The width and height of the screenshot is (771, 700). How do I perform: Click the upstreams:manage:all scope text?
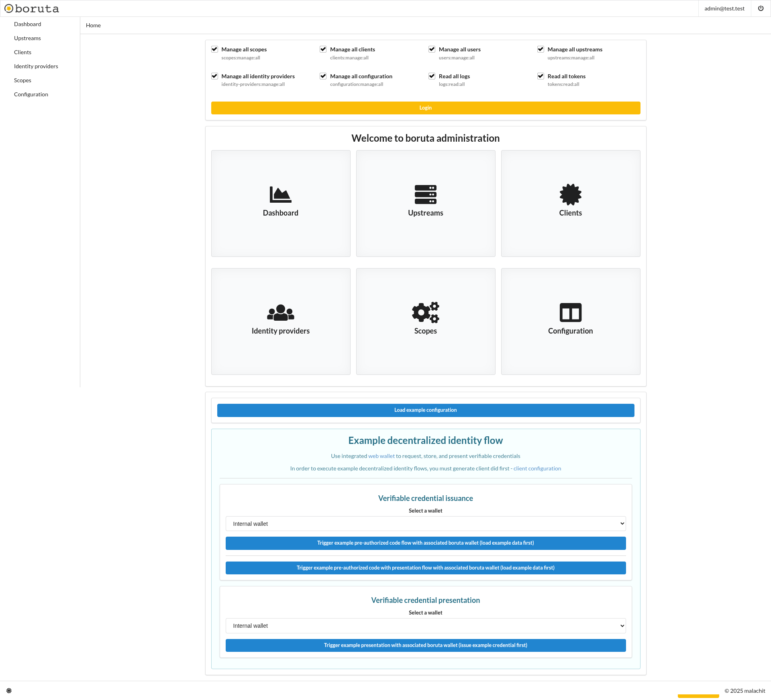tap(571, 58)
